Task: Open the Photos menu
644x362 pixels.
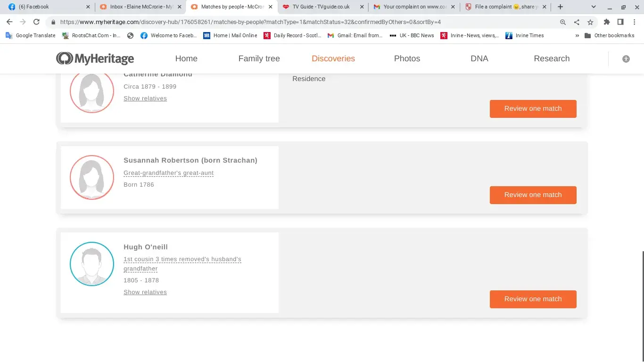Action: coord(407,58)
